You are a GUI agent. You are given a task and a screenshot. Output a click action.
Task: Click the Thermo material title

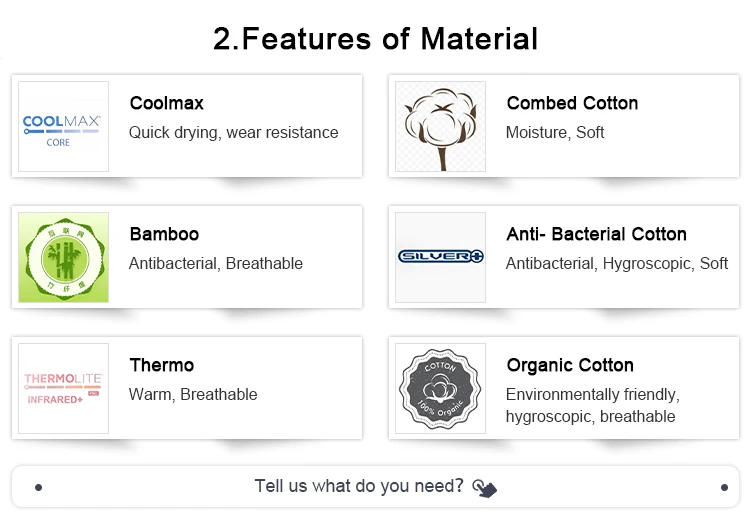pyautogui.click(x=161, y=365)
